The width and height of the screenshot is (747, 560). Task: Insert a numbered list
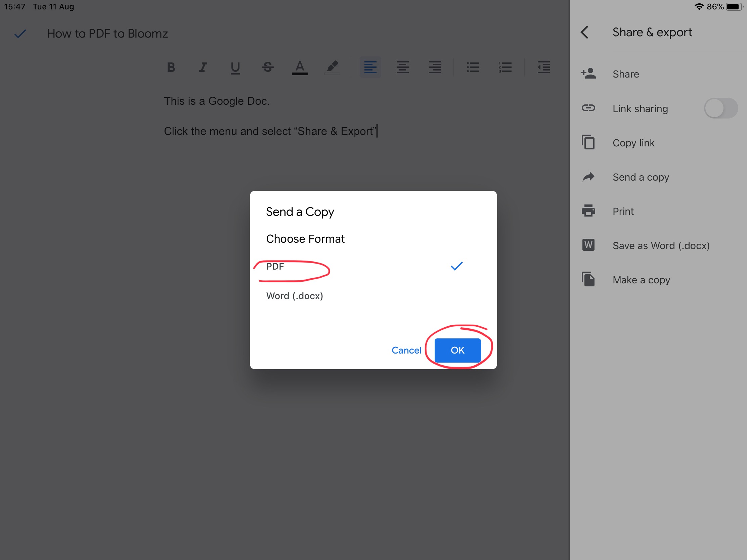coord(505,67)
